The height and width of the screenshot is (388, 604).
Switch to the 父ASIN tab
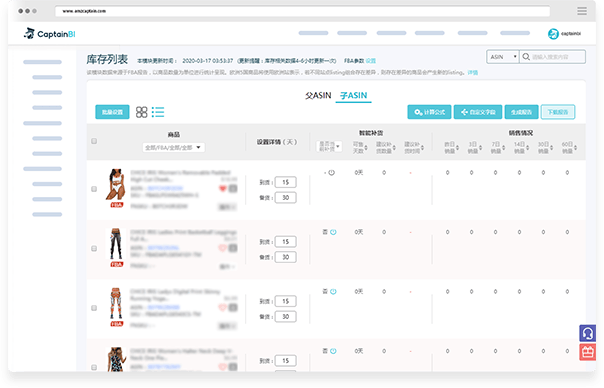click(318, 95)
